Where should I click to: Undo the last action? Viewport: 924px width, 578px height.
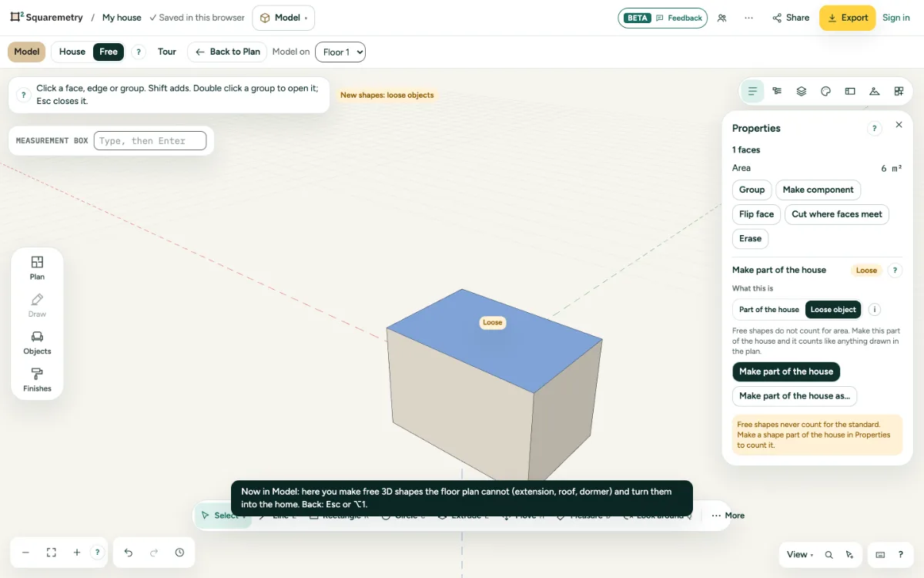(x=129, y=553)
